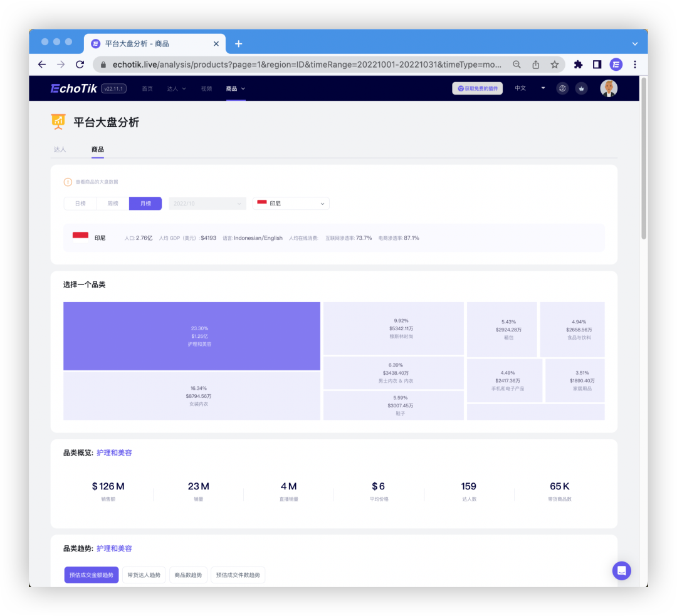Click the 平台大盘分析 presentation board icon
Viewport: 677px width, 616px height.
[x=58, y=123]
